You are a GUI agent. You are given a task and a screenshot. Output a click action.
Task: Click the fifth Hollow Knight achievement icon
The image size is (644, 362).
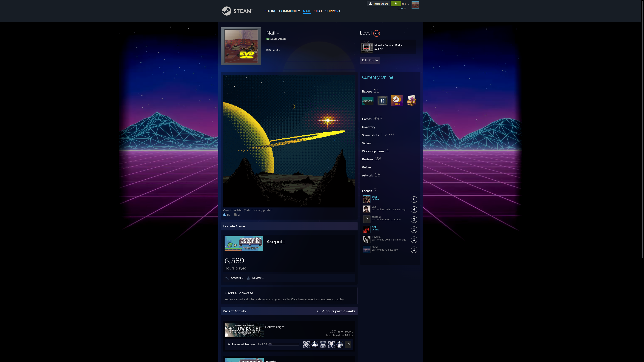[339, 345]
